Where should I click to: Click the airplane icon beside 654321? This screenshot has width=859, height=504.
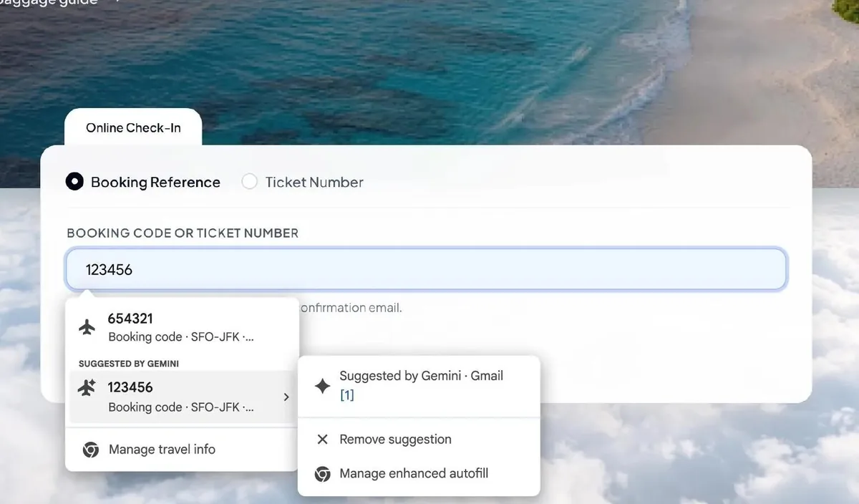(87, 327)
